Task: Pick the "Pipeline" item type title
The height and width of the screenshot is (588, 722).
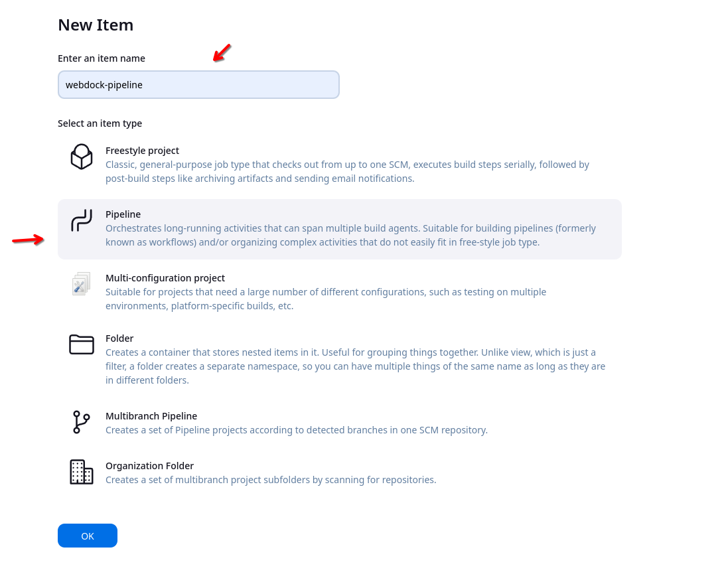Action: 123,214
